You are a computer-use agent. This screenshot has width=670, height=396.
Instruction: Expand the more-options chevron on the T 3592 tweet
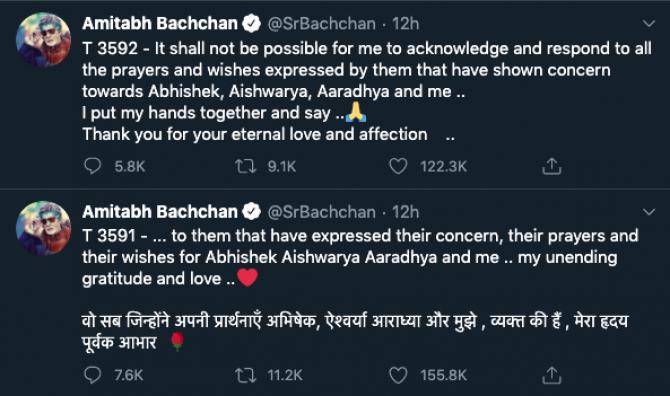click(x=649, y=23)
